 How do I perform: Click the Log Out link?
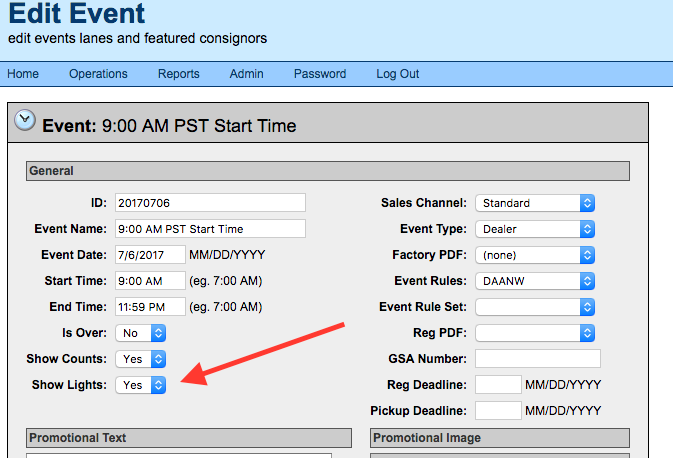click(x=397, y=74)
